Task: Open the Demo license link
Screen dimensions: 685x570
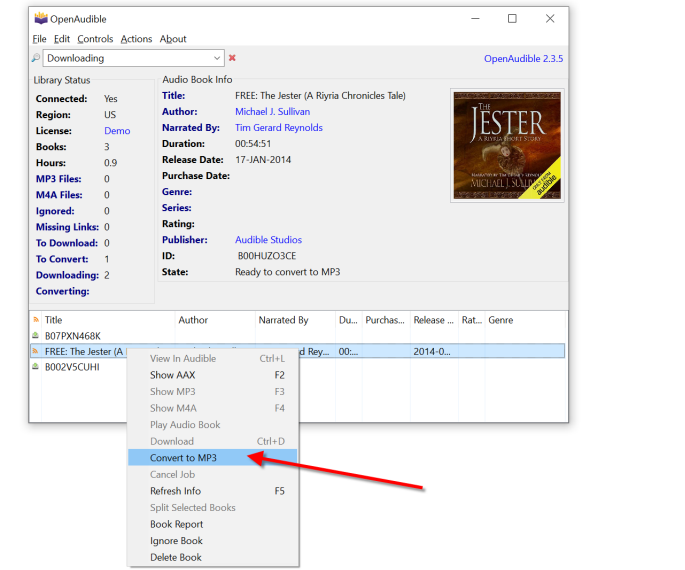Action: coord(117,131)
